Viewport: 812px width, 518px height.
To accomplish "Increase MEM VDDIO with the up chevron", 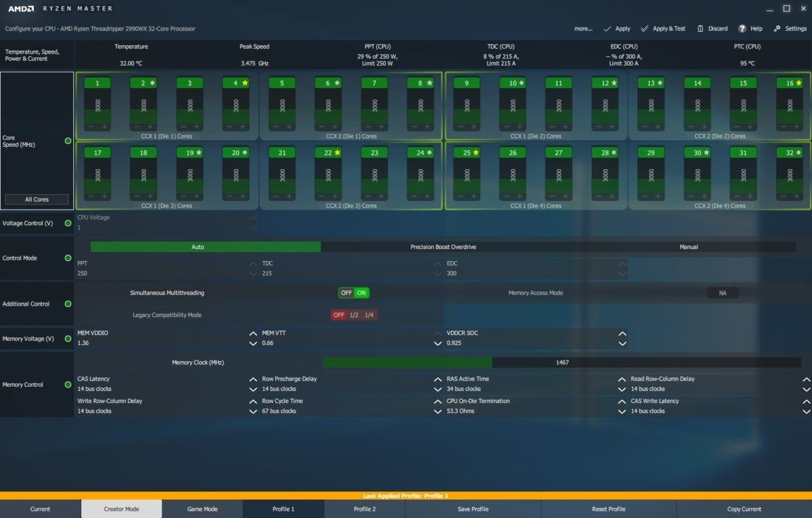I will (253, 333).
